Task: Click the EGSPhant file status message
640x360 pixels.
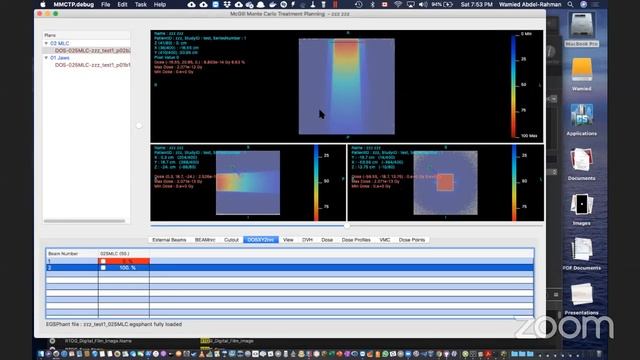Action: [x=114, y=324]
